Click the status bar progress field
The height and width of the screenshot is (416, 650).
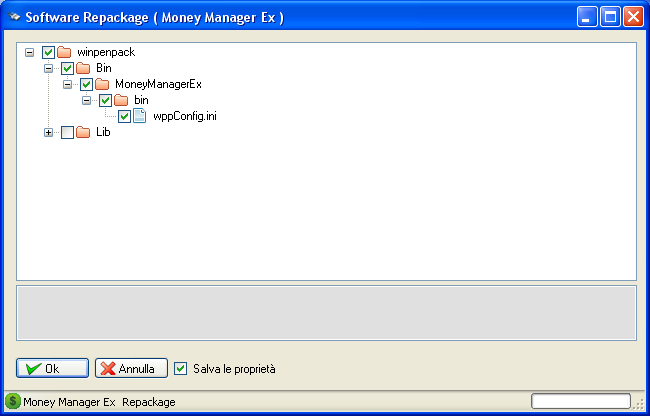click(x=581, y=401)
